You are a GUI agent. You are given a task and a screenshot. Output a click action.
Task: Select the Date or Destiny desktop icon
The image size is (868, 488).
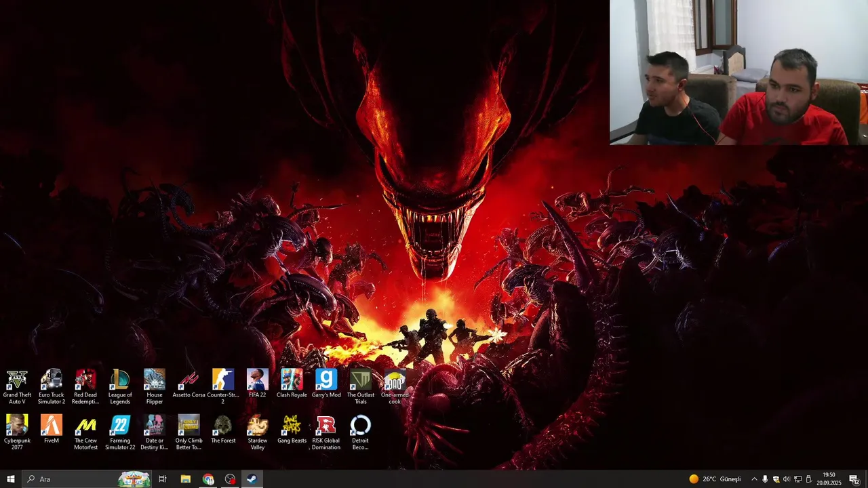pos(155,432)
